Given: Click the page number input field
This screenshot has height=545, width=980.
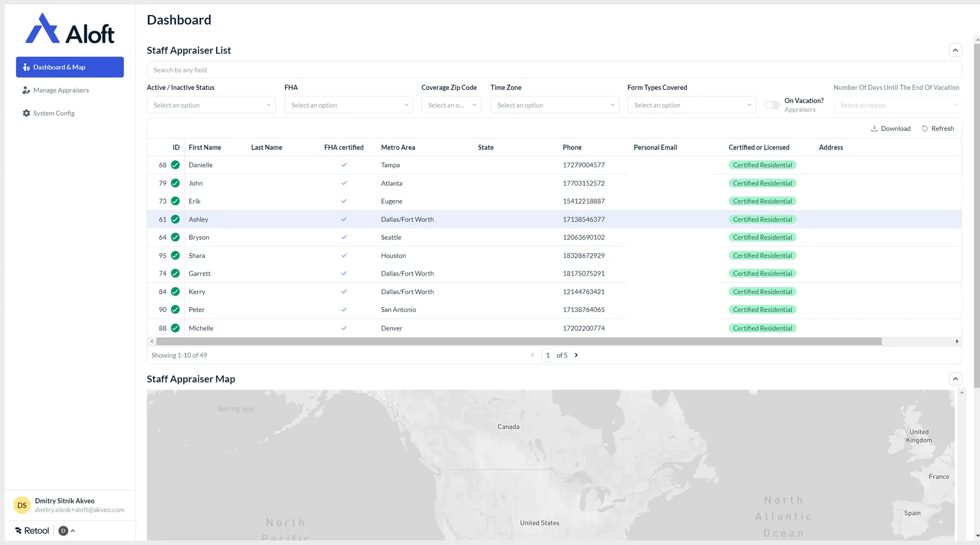Looking at the screenshot, I should [548, 355].
